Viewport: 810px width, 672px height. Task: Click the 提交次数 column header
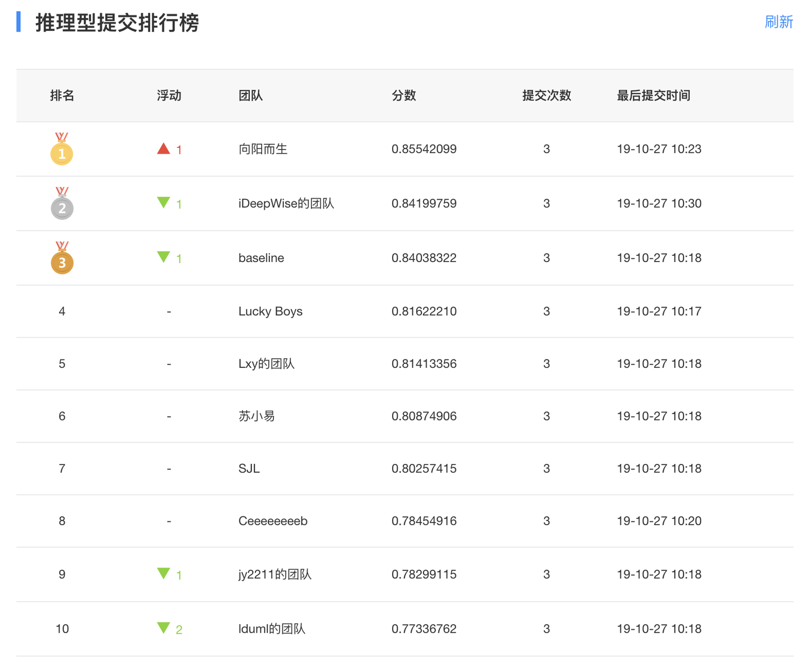(547, 96)
